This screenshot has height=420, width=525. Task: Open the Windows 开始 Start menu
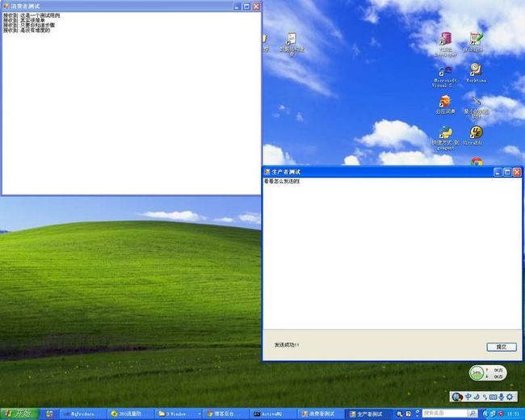(x=19, y=414)
